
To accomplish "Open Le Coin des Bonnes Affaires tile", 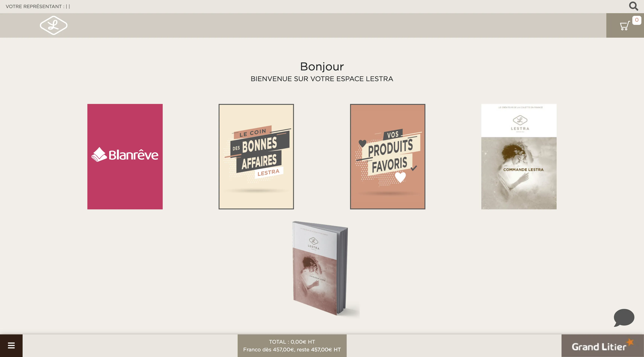I will point(256,156).
